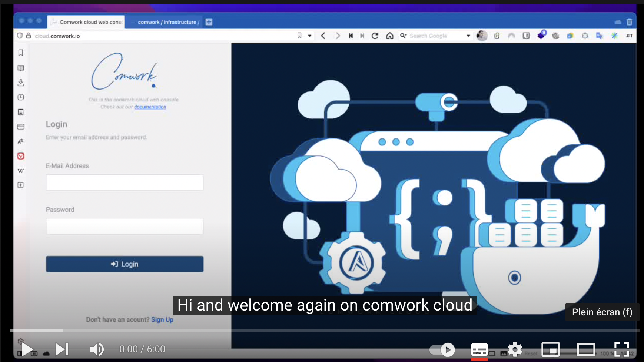Click the Password input field
Viewport: 644px width, 362px height.
(x=125, y=226)
